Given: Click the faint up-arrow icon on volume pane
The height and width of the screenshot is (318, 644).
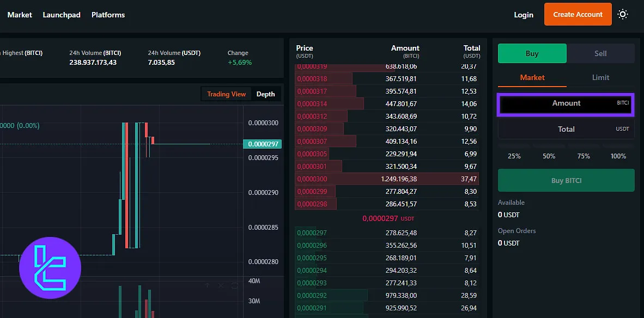Looking at the screenshot, I should (x=207, y=285).
